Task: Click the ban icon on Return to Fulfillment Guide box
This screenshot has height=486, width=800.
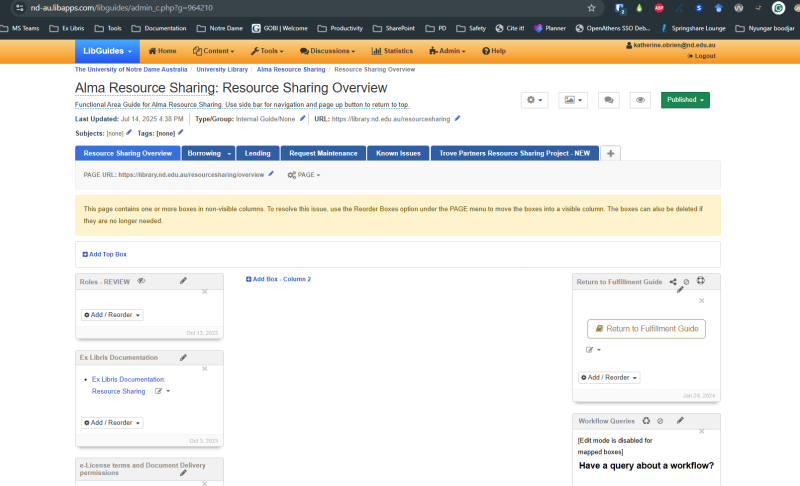Action: [x=686, y=282]
